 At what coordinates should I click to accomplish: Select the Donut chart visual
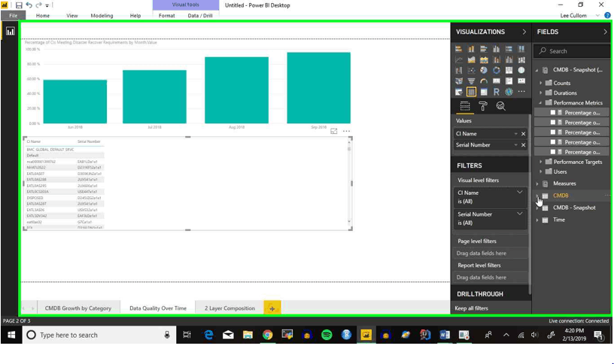click(496, 71)
